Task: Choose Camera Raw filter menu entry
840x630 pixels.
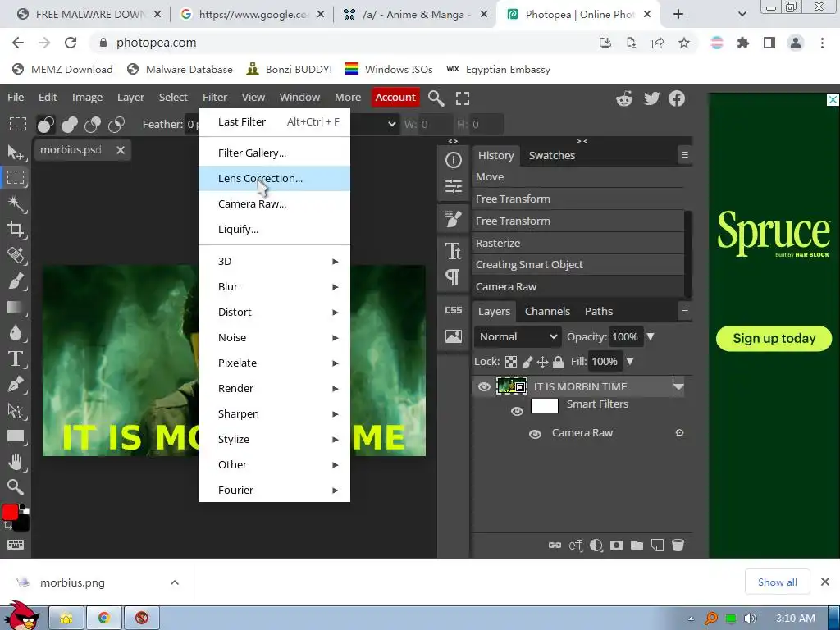Action: pyautogui.click(x=274, y=203)
